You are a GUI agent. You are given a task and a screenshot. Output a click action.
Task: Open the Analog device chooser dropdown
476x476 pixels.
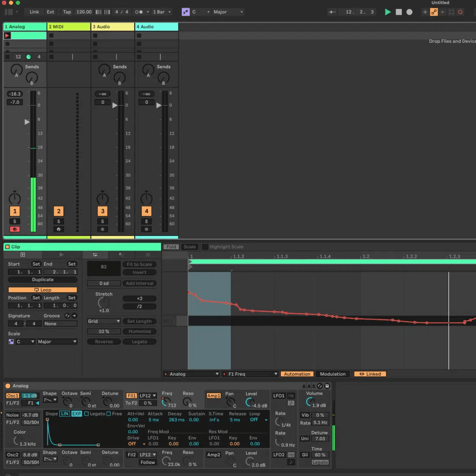[191, 374]
